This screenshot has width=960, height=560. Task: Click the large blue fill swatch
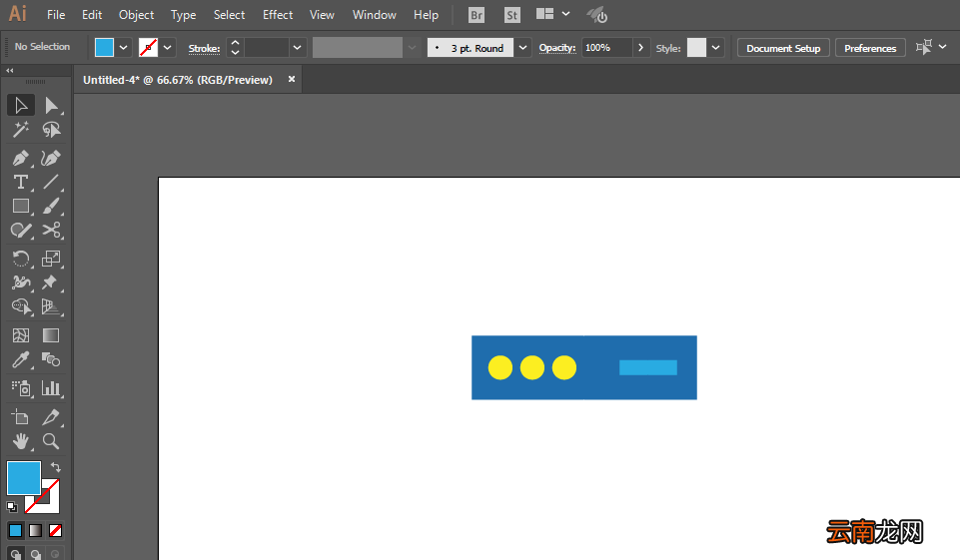tap(23, 478)
